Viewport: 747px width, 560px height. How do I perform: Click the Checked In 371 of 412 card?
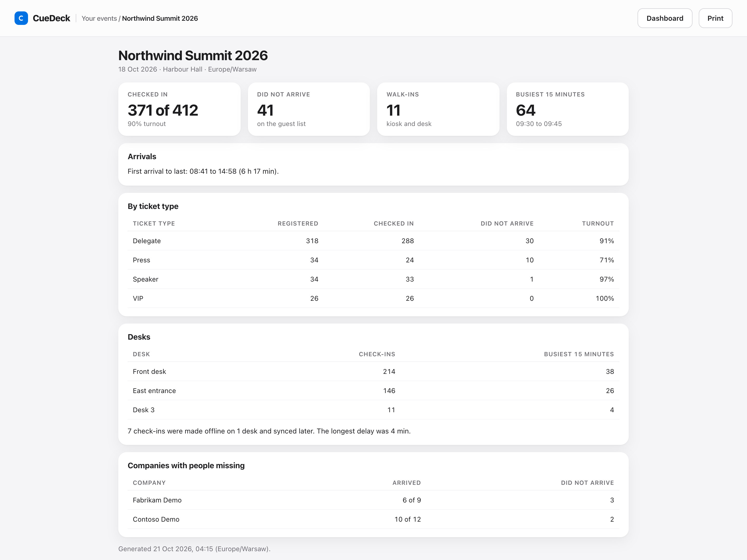(x=179, y=109)
